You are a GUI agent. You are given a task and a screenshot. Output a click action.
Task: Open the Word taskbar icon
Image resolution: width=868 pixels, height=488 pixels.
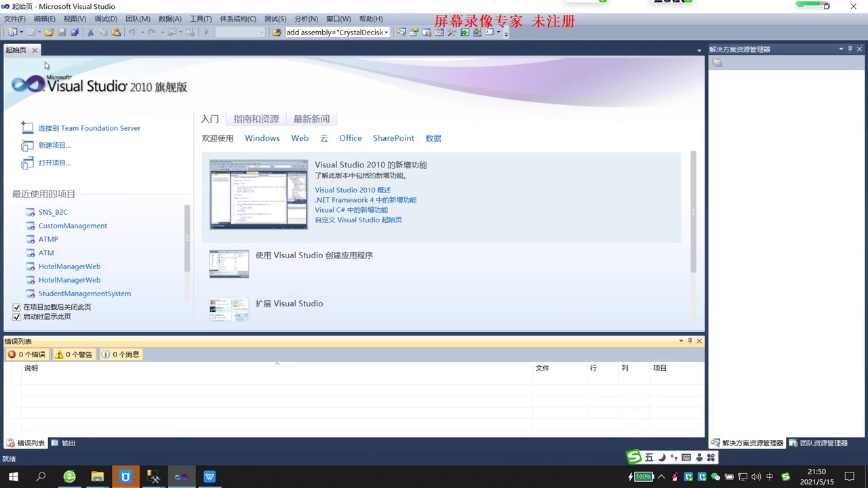[x=210, y=476]
